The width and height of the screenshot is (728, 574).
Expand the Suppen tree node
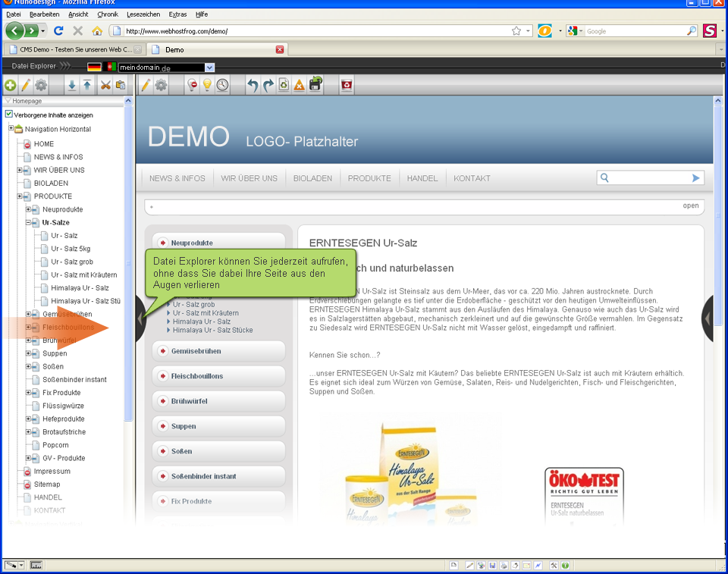28,353
